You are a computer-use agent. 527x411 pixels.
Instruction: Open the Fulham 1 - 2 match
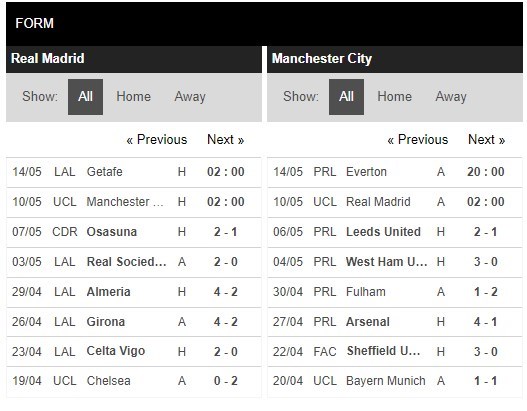tap(395, 292)
